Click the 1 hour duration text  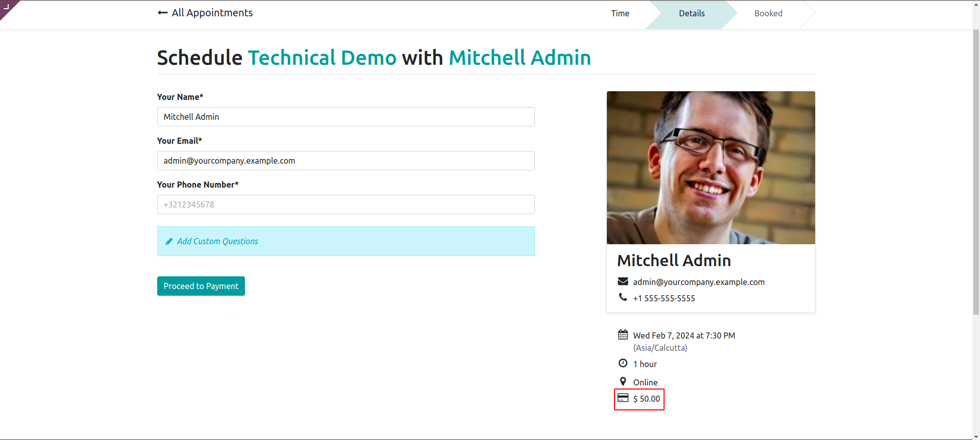pos(645,364)
